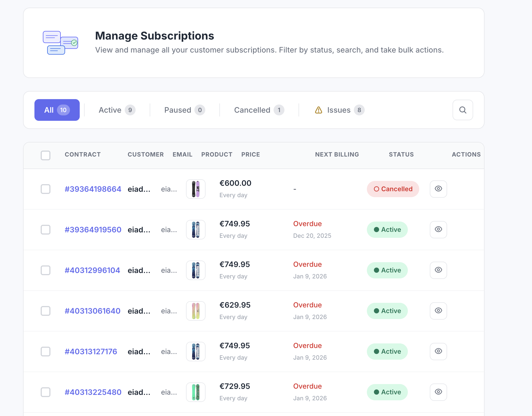Open eye icon for contract #40313225480
This screenshot has width=532, height=416.
(x=438, y=392)
